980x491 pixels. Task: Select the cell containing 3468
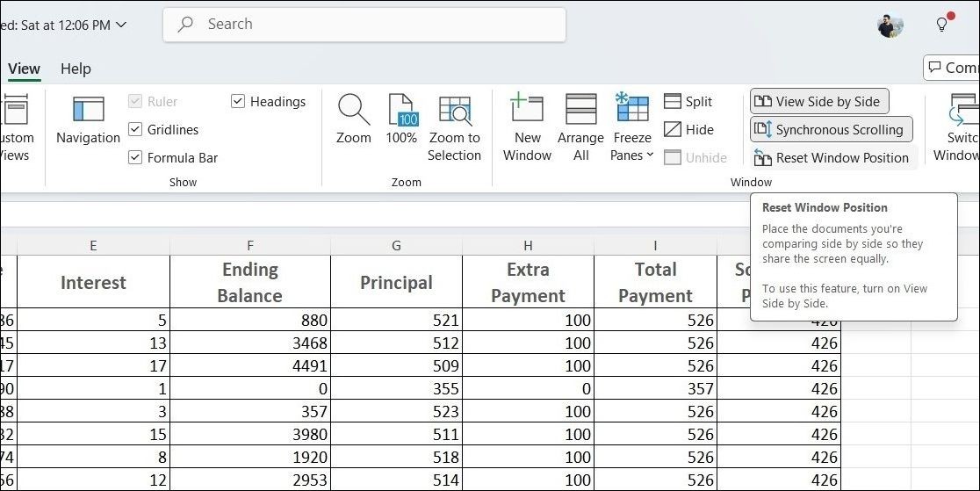click(x=250, y=343)
